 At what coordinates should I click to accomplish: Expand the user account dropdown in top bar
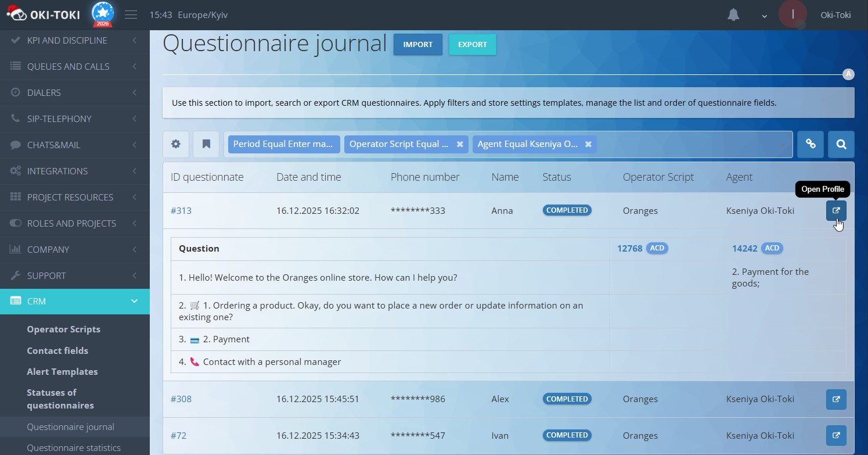[764, 16]
